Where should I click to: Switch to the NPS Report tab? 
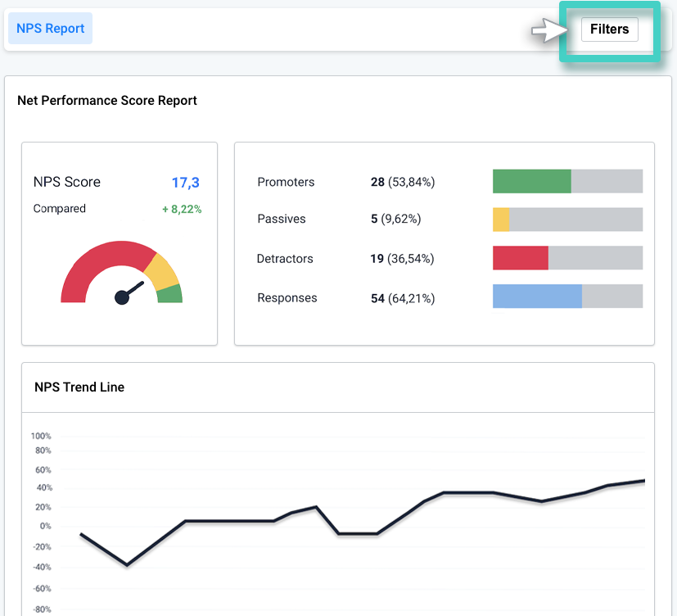[49, 28]
